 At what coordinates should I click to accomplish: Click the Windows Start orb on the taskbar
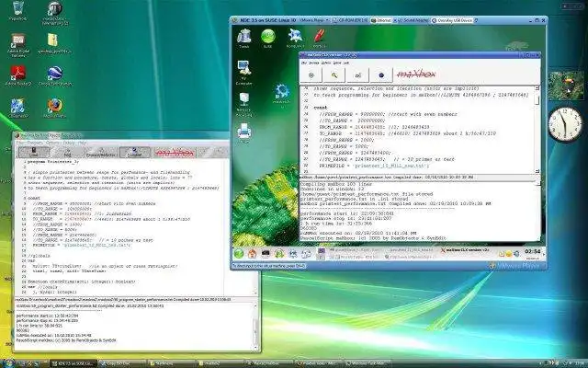coord(8,363)
